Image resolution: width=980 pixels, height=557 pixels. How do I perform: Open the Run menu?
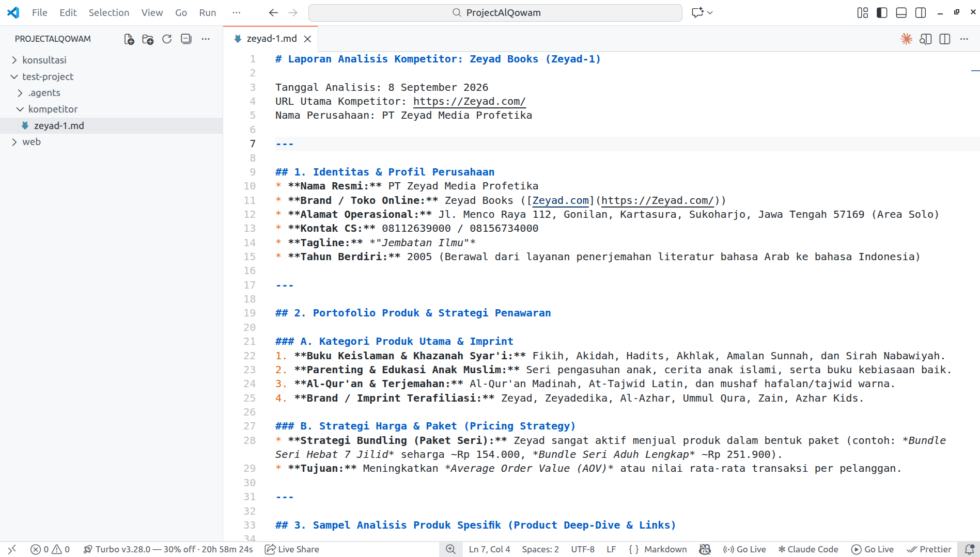pos(208,13)
